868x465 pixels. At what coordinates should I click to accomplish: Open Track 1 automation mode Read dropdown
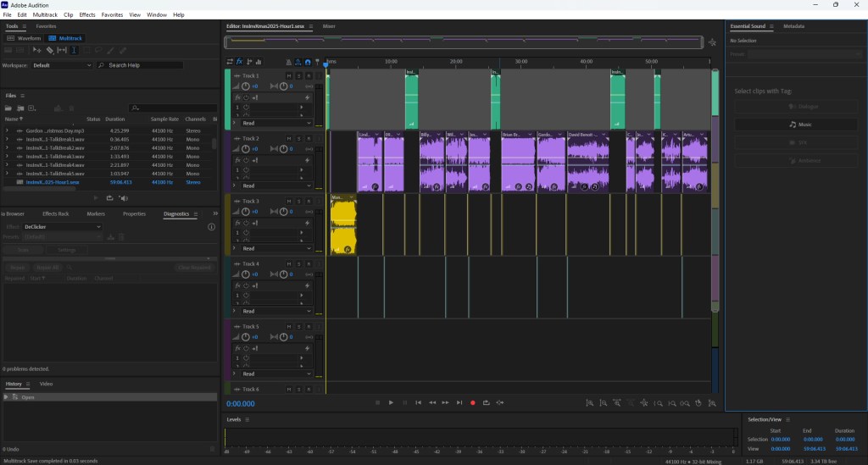tap(275, 123)
